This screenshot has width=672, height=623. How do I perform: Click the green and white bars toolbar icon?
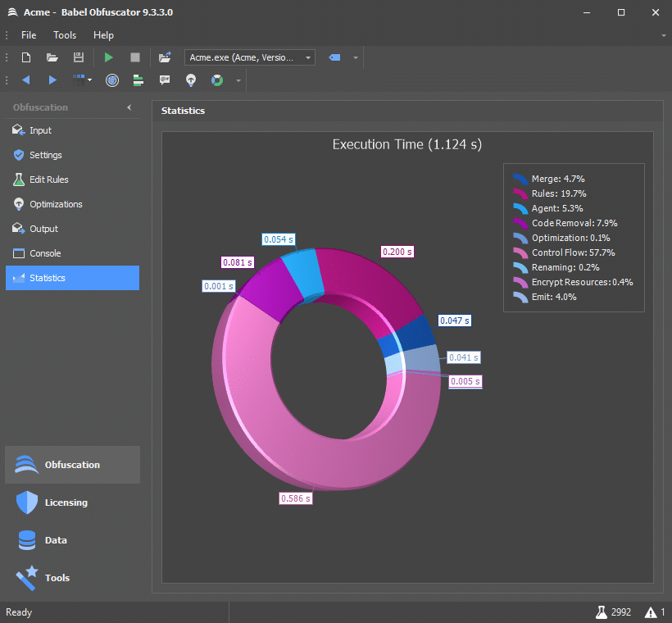138,80
